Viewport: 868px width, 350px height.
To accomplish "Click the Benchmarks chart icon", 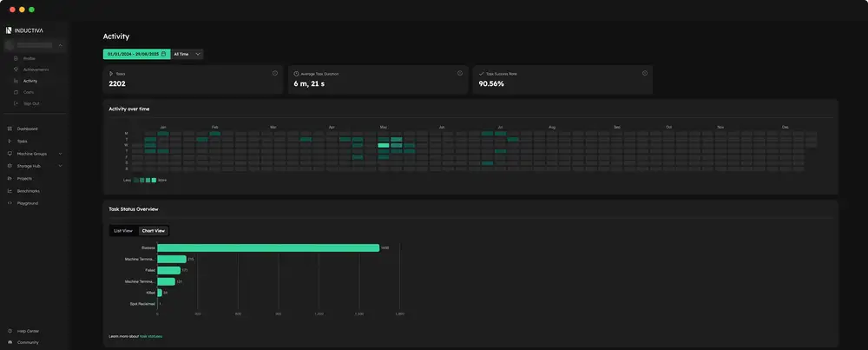I will click(x=10, y=190).
